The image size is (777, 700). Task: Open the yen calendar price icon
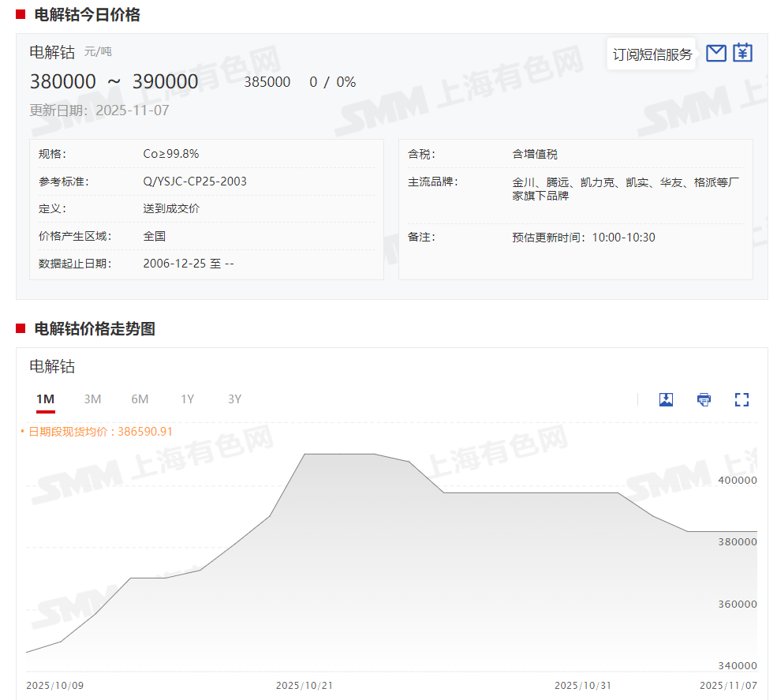click(742, 53)
